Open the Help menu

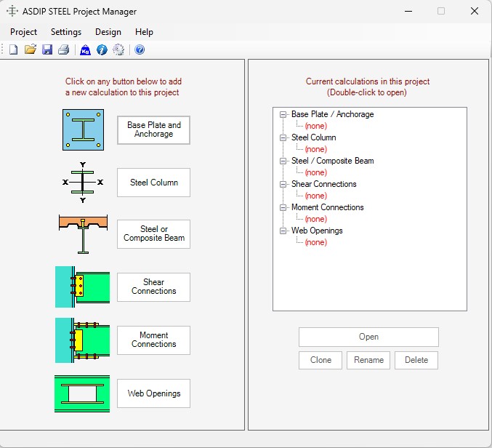pyautogui.click(x=144, y=32)
